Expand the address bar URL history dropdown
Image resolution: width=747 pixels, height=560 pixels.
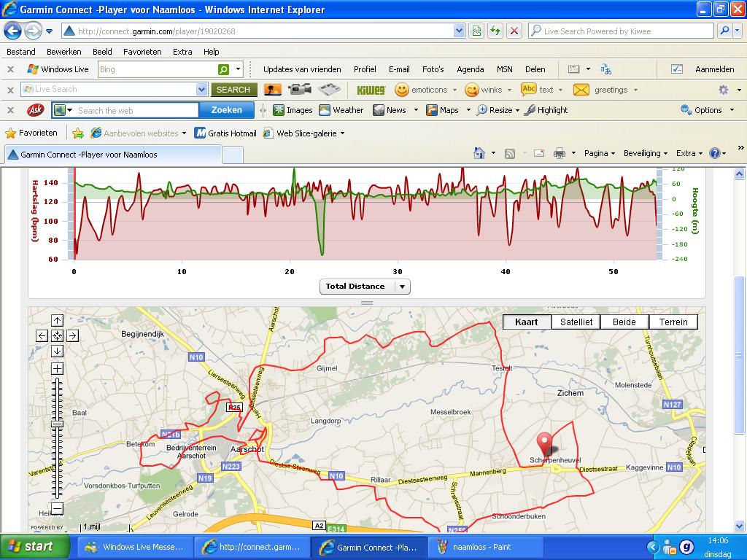pyautogui.click(x=459, y=31)
